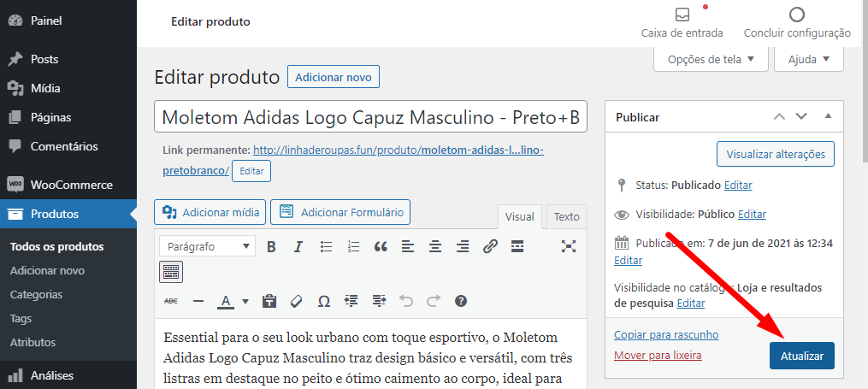The width and height of the screenshot is (868, 389).
Task: Open Adicionar novo submenu item
Action: pos(48,271)
